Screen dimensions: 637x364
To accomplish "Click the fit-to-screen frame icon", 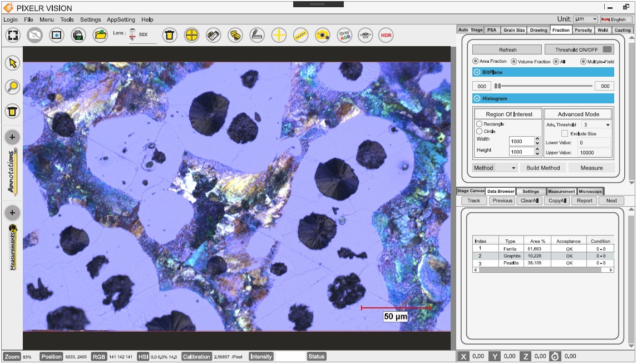I will 13,35.
